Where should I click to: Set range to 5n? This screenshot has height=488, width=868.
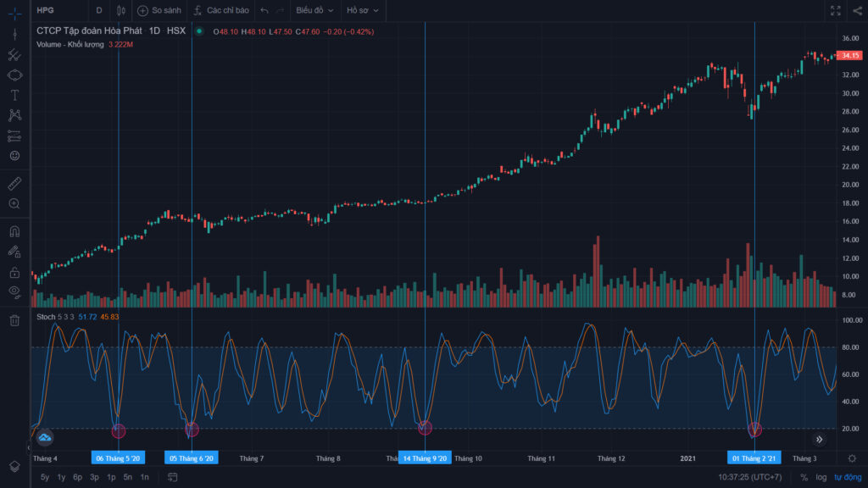click(x=128, y=477)
